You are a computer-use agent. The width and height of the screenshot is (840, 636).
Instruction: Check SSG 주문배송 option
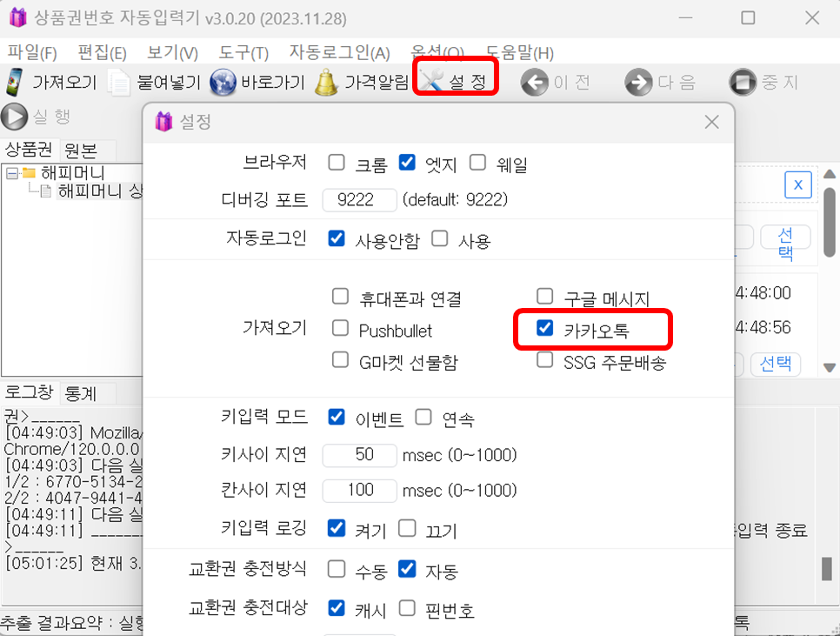click(545, 360)
